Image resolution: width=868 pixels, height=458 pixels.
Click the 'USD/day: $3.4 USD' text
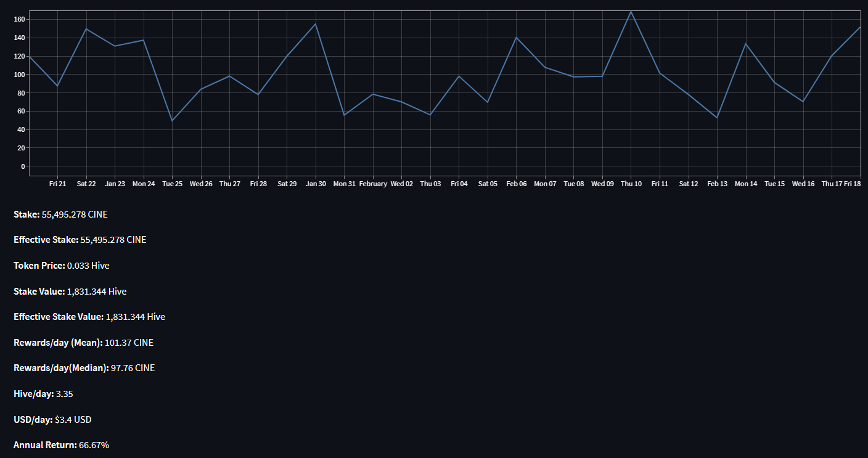click(52, 420)
